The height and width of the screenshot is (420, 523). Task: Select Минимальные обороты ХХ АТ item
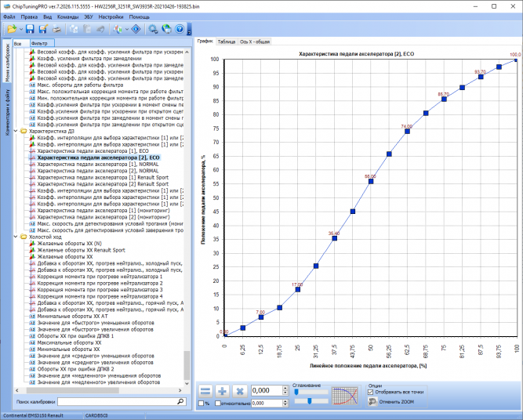(x=72, y=316)
